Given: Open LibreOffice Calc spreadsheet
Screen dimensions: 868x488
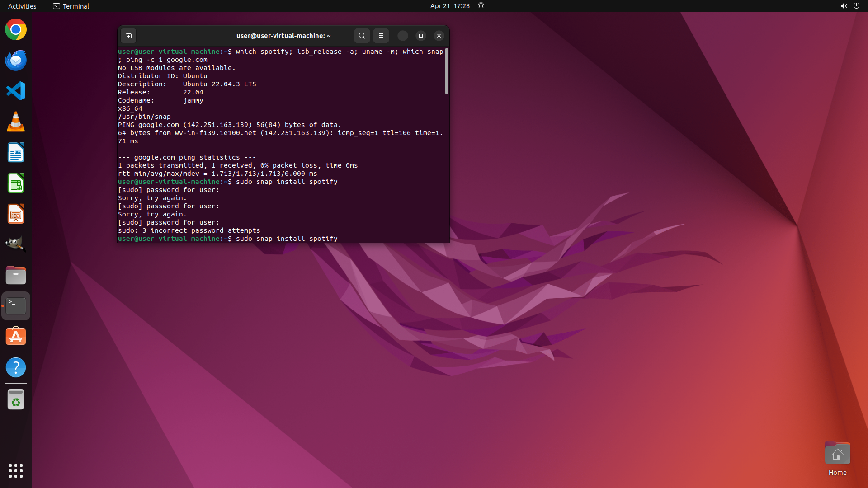Looking at the screenshot, I should coord(16,183).
